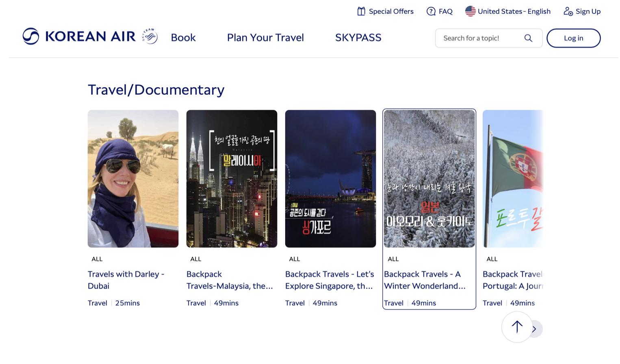Select 'Backpack Travels-Malaysia' title

pyautogui.click(x=230, y=280)
